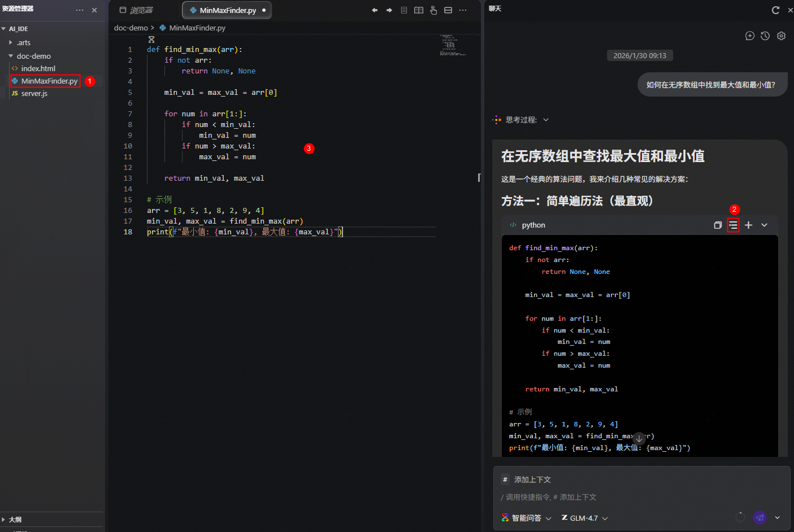Open the 智能问答 mode dropdown
This screenshot has height=532, width=794.
[526, 518]
